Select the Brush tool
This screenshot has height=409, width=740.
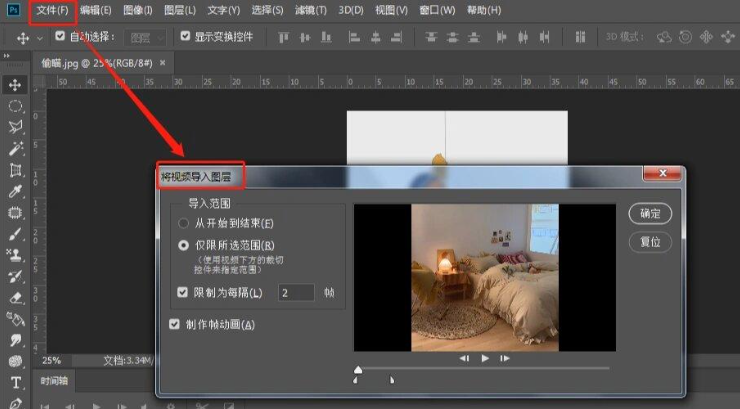[16, 234]
